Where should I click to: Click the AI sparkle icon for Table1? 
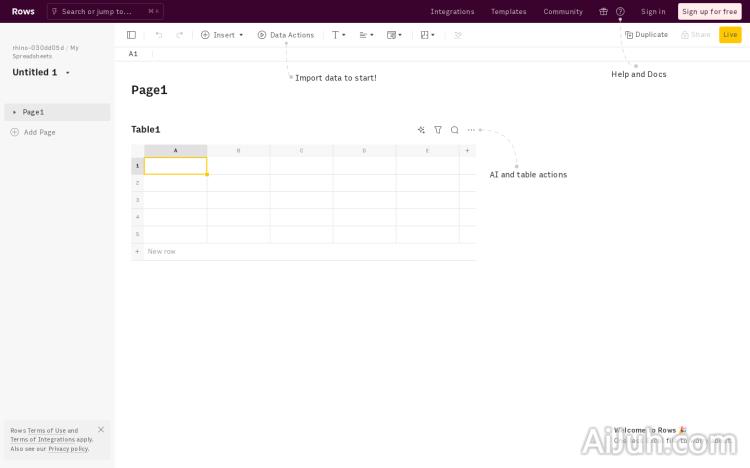click(x=421, y=130)
